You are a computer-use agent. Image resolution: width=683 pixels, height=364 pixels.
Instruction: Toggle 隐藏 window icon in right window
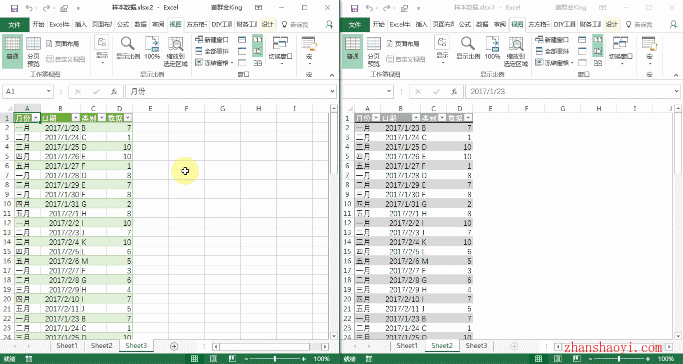pyautogui.click(x=582, y=51)
